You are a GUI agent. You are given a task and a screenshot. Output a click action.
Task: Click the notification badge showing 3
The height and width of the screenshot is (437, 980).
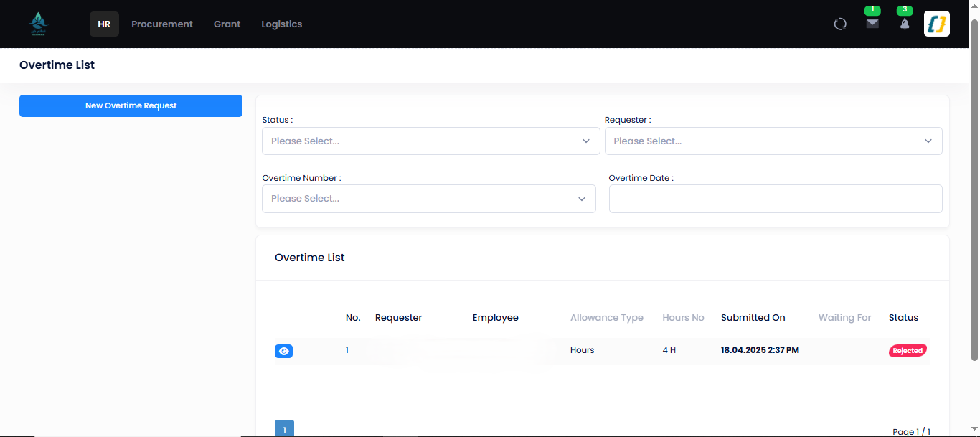(x=905, y=10)
